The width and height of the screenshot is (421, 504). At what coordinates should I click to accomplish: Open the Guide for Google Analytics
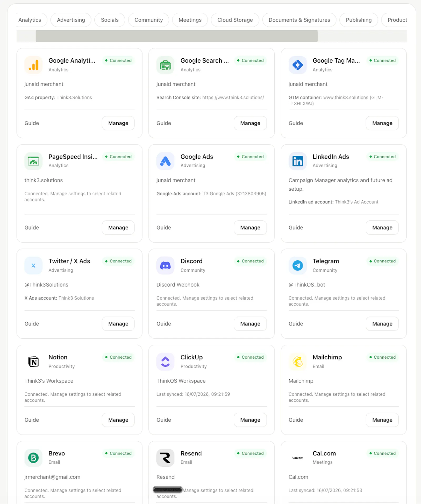point(32,123)
